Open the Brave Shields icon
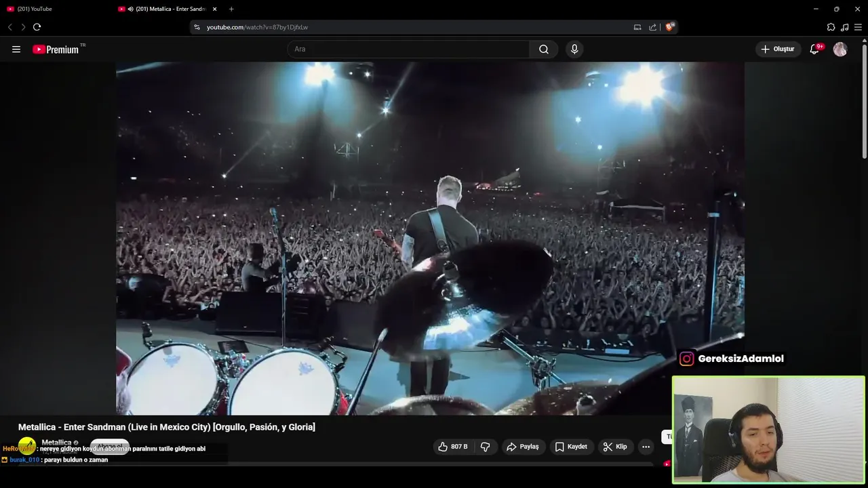868x488 pixels. [670, 27]
